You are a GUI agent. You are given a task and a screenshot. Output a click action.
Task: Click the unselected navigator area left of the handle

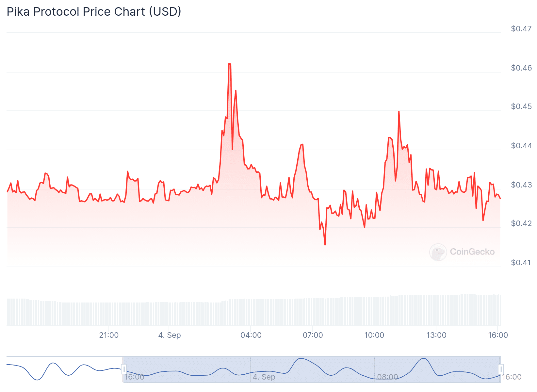pyautogui.click(x=65, y=369)
